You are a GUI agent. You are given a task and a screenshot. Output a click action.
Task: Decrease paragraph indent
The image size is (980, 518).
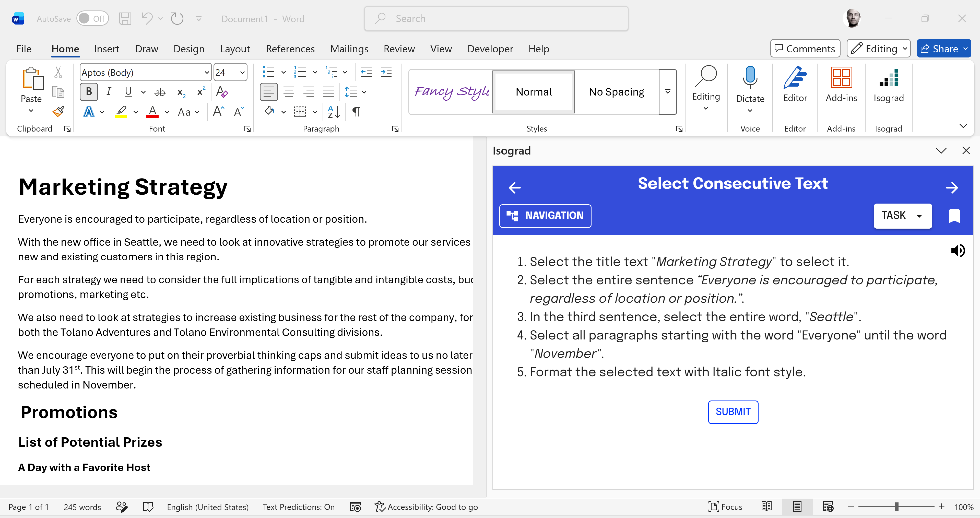pyautogui.click(x=366, y=72)
